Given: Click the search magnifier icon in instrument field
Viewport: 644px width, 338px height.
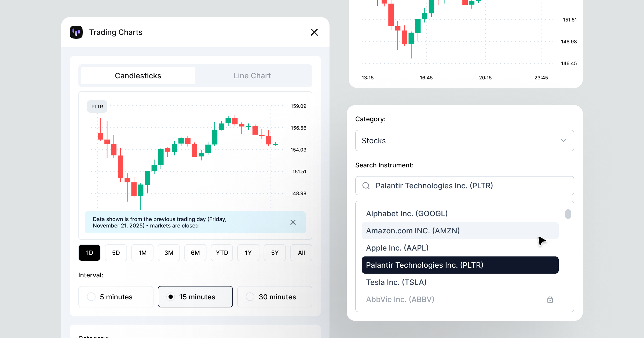Looking at the screenshot, I should (x=366, y=186).
